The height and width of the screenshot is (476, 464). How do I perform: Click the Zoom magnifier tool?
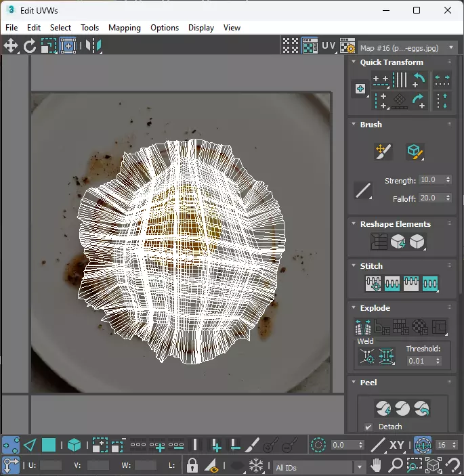(396, 465)
